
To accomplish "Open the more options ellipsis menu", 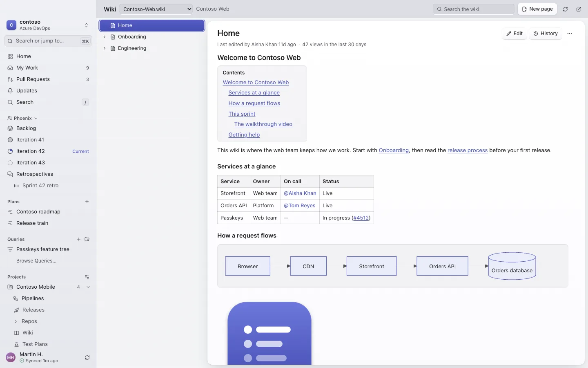I will (570, 34).
